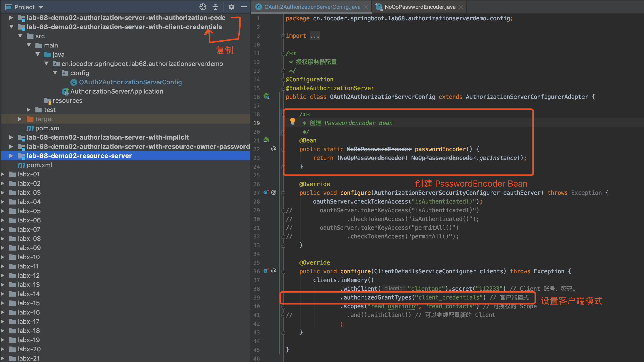Open the Project view dropdown
The height and width of the screenshot is (362, 644).
coord(41,7)
